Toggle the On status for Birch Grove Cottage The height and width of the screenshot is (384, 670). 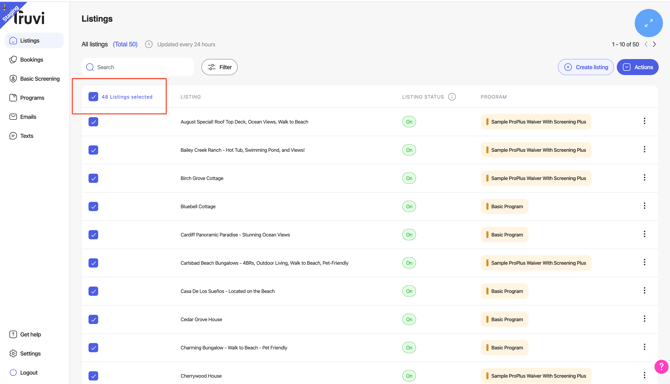tap(409, 178)
